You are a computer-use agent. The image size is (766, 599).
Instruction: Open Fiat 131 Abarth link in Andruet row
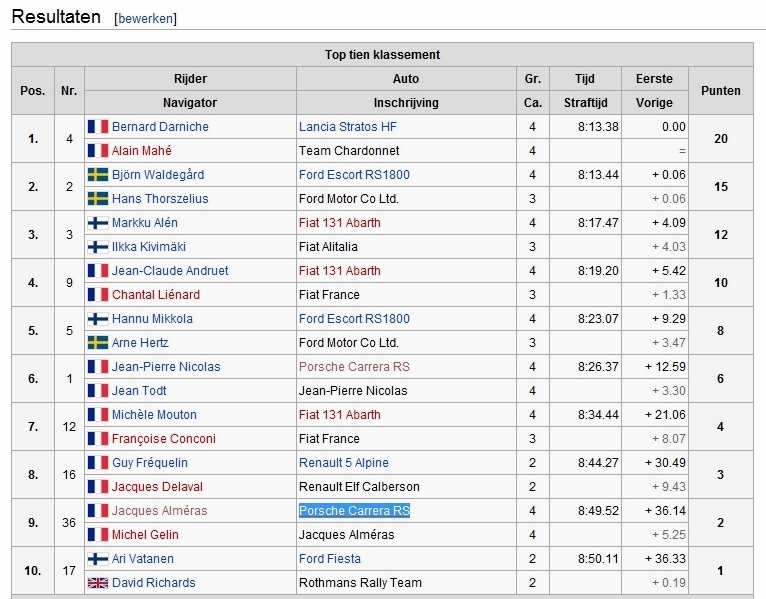340,270
